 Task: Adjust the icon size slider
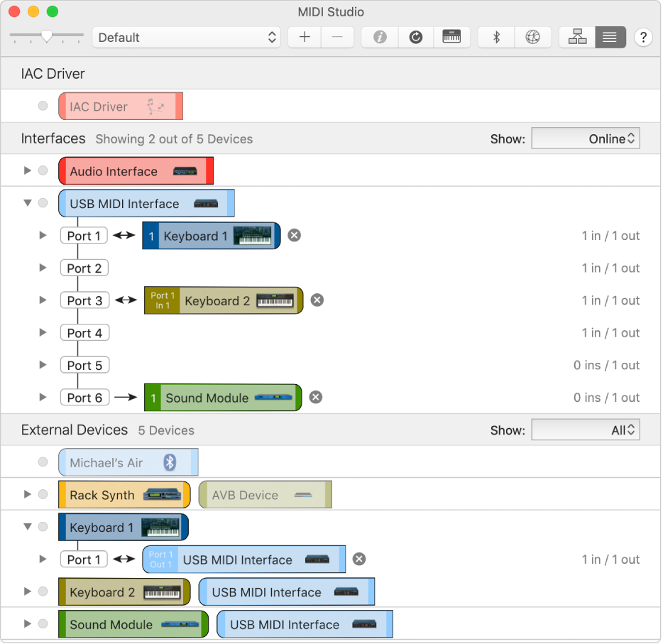point(47,36)
